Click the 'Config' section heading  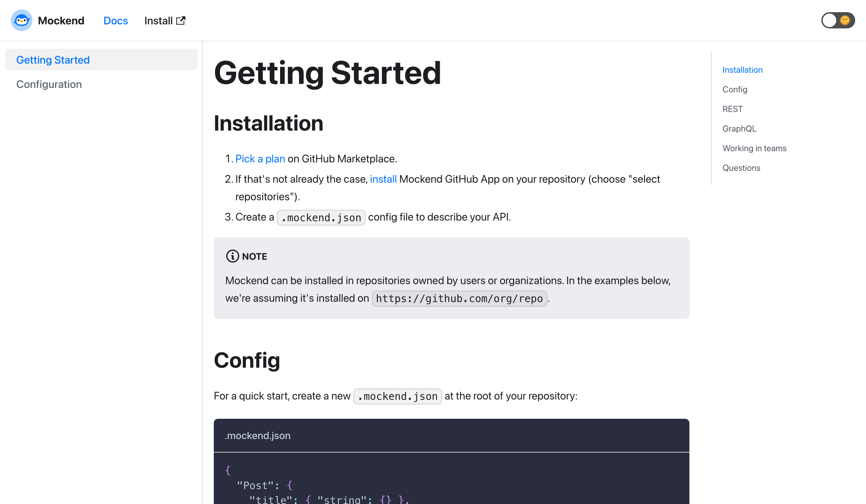247,360
